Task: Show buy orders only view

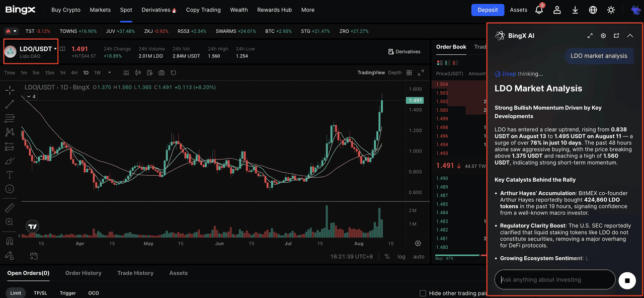Action: pyautogui.click(x=447, y=63)
